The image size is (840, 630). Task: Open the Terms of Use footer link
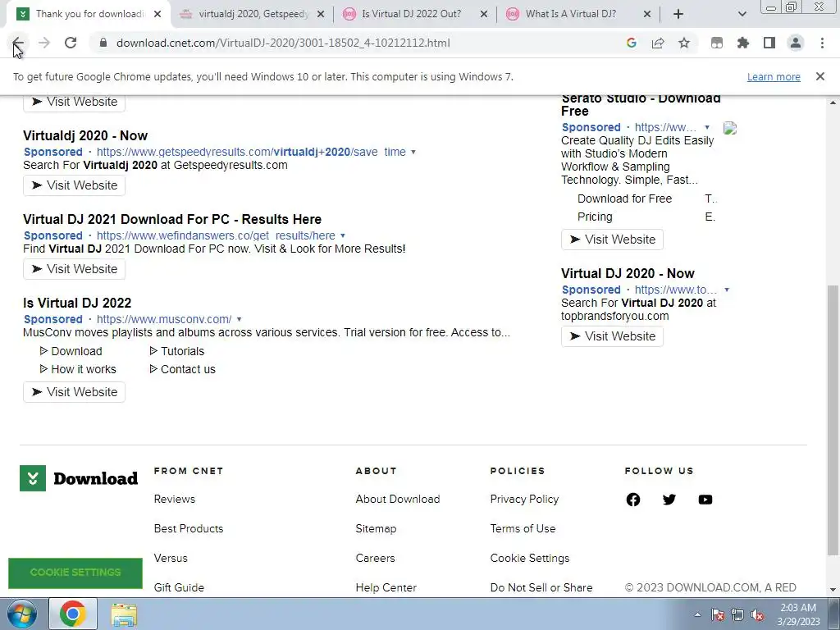pos(523,529)
